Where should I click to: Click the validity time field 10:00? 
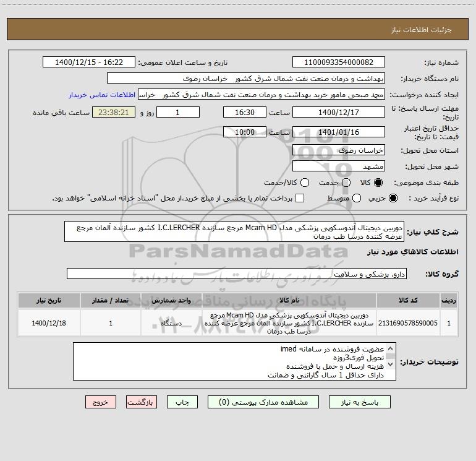245,132
